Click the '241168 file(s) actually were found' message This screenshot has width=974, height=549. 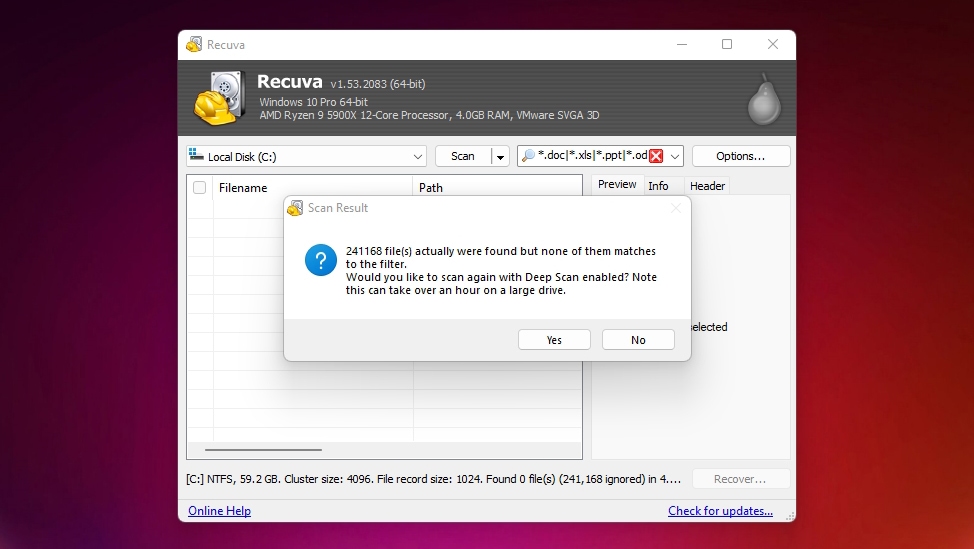[501, 257]
